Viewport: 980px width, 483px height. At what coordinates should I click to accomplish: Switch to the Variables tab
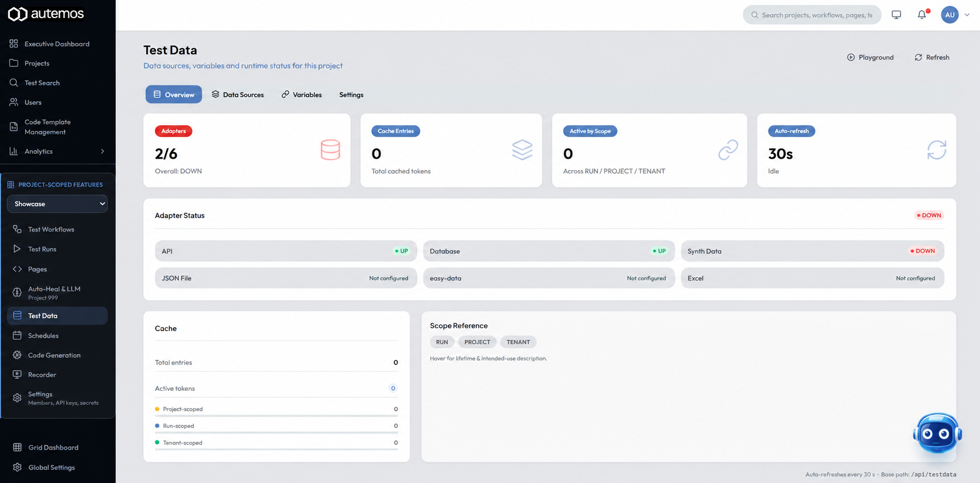pos(302,94)
